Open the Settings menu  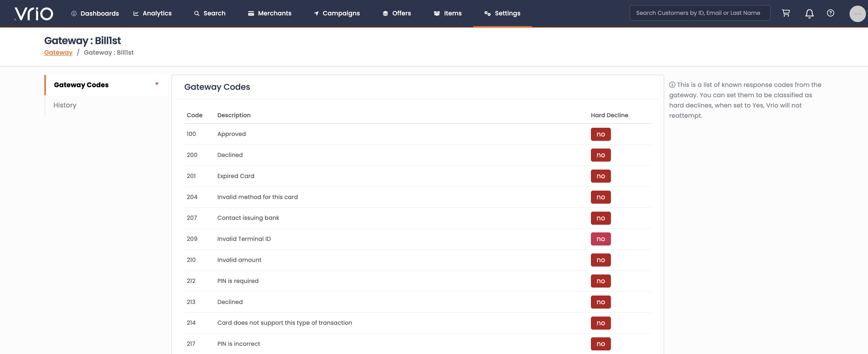502,14
